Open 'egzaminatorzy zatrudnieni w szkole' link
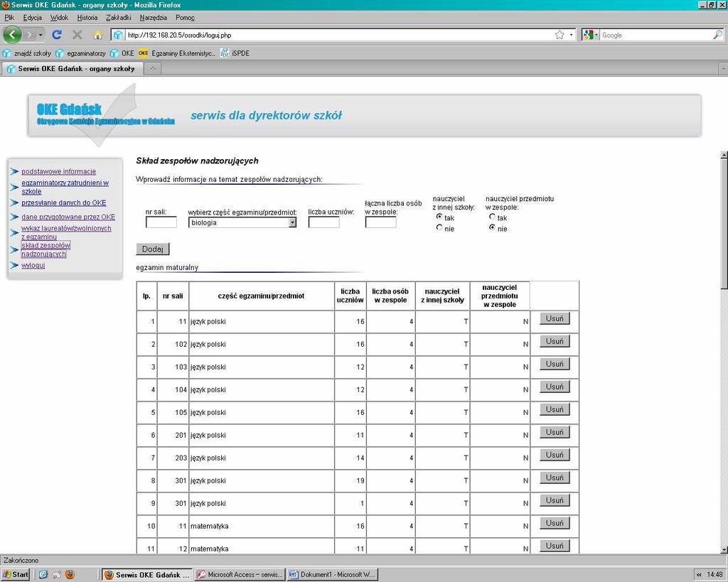The width and height of the screenshot is (728, 582). pyautogui.click(x=65, y=187)
